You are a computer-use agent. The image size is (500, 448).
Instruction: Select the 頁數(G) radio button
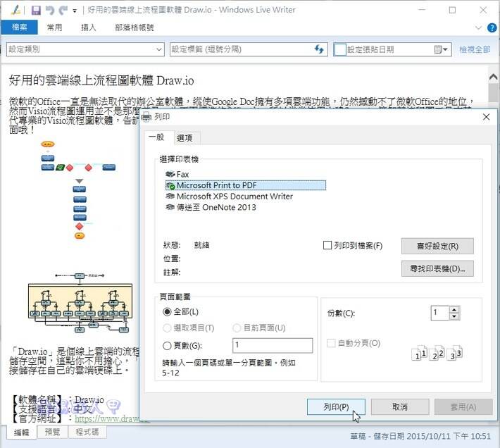click(x=167, y=346)
